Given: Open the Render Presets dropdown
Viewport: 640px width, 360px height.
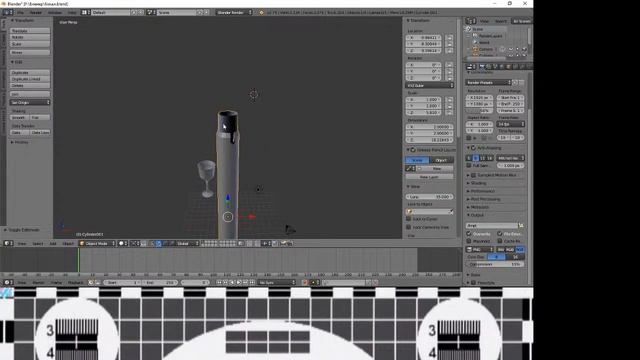Looking at the screenshot, I should pos(489,83).
